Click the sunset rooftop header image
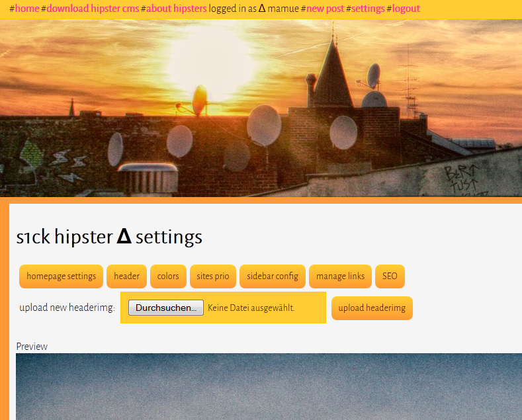 [x=261, y=108]
